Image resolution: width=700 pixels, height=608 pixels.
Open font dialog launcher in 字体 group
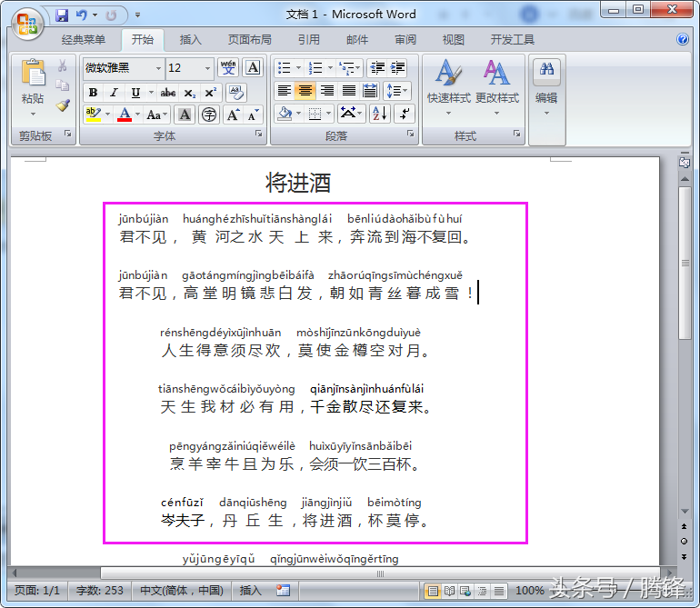coord(258,134)
